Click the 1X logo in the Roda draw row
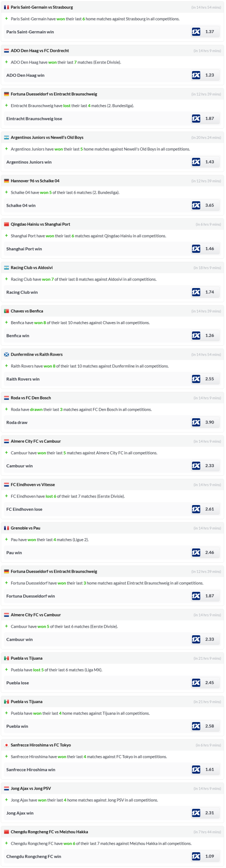226x868 pixels. [196, 422]
